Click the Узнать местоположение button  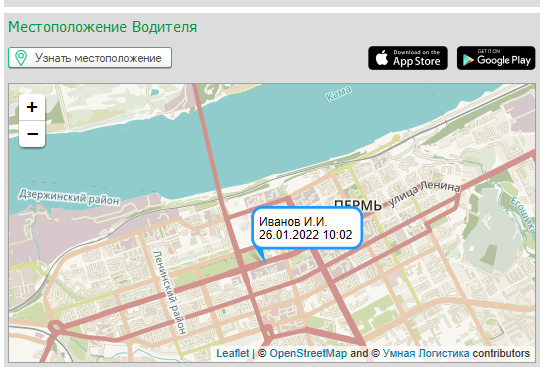pos(90,58)
